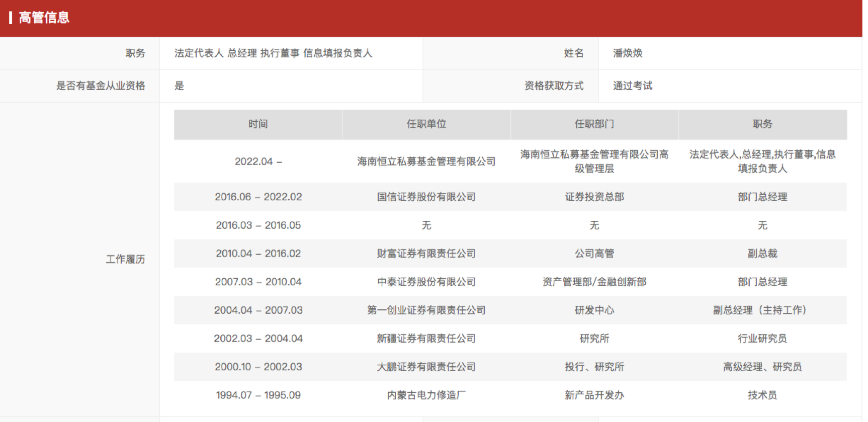Click the 研究所 cell in 新疆证券 row
Viewport: 868px width, 422px height.
(594, 339)
